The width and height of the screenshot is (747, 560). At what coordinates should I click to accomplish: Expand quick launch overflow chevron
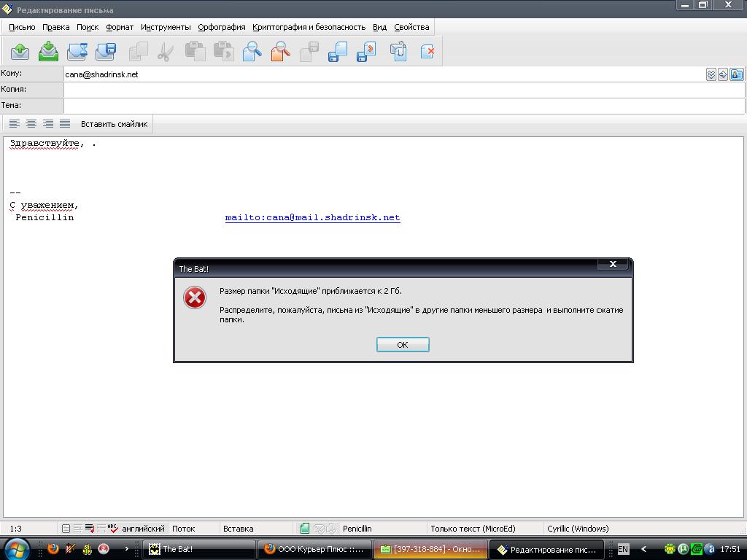click(126, 549)
